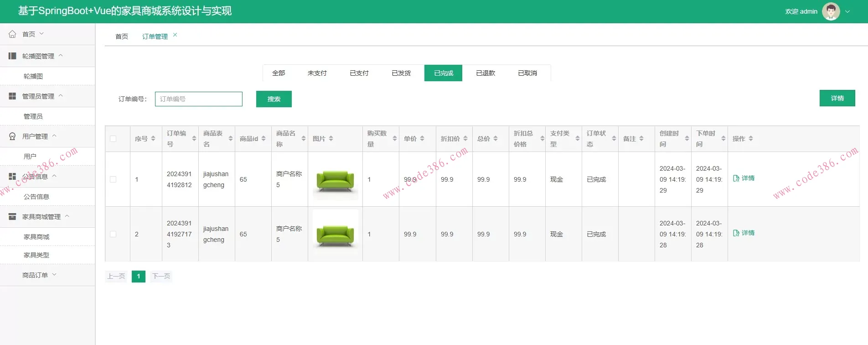
Task: Open the 管理员 submenu item
Action: pos(47,116)
